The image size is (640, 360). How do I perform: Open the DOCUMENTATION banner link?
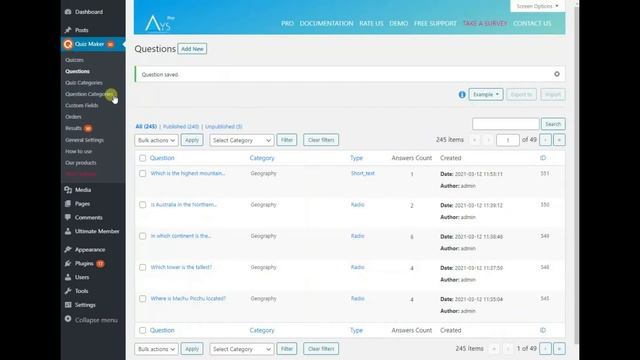click(x=327, y=23)
